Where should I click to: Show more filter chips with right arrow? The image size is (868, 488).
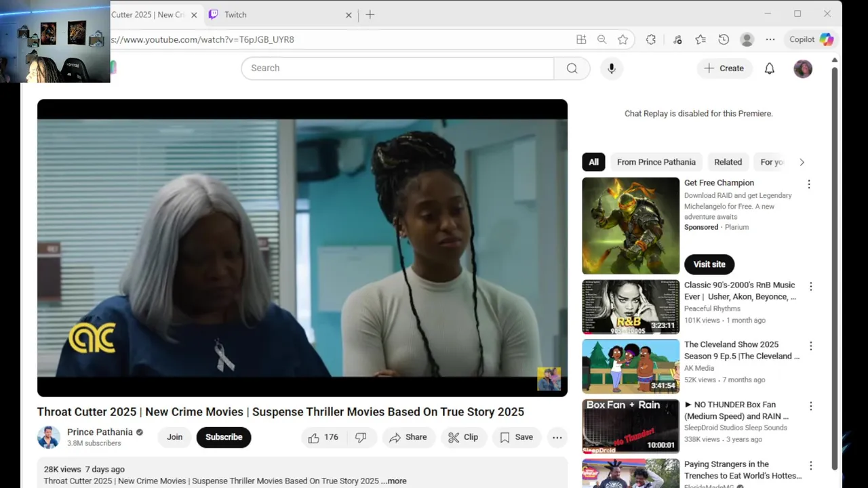tap(802, 162)
